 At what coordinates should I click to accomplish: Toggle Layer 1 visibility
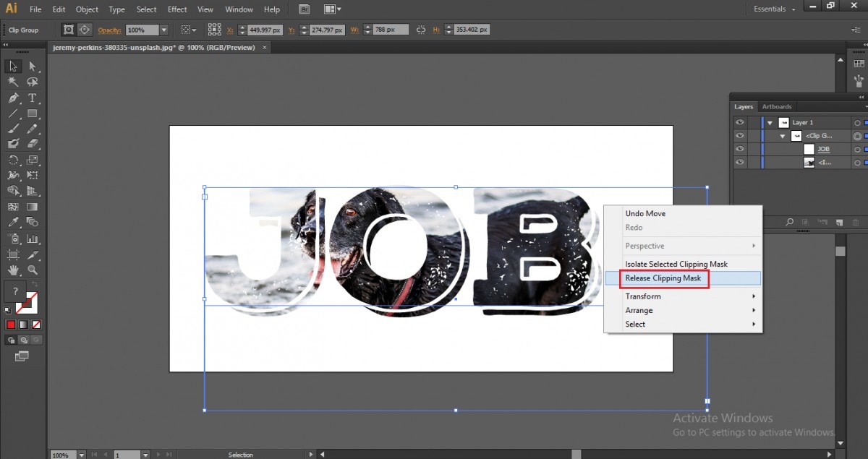[x=740, y=122]
